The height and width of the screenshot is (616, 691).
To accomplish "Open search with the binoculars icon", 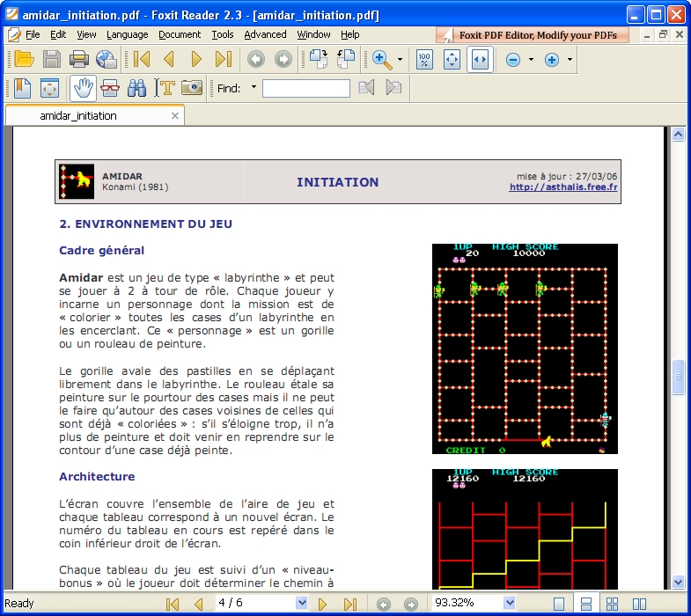I will point(136,88).
